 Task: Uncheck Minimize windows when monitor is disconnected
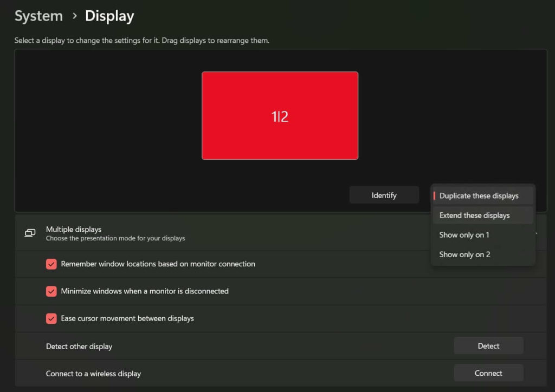click(51, 291)
